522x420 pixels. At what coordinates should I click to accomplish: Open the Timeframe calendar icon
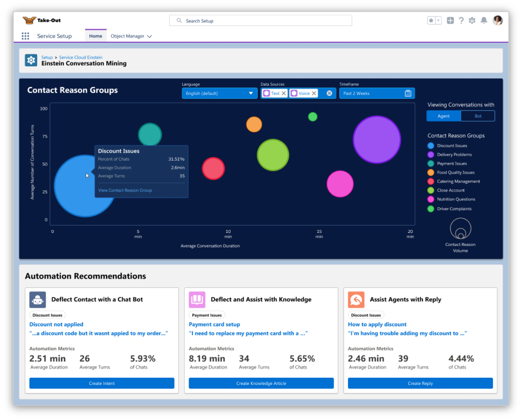408,93
